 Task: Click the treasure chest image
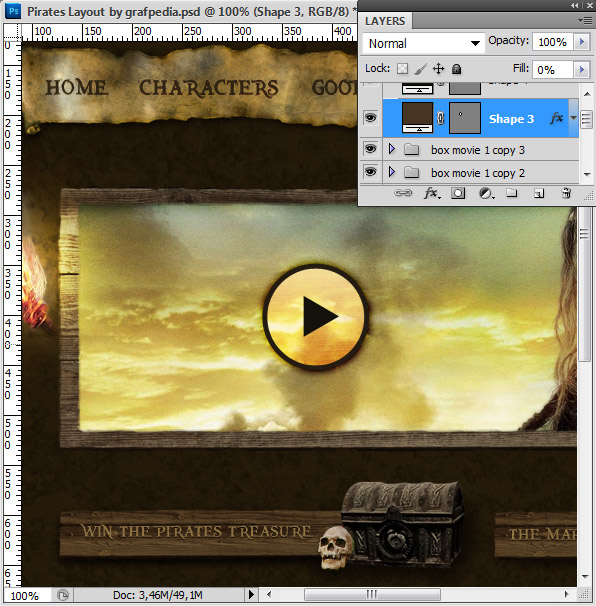[403, 523]
